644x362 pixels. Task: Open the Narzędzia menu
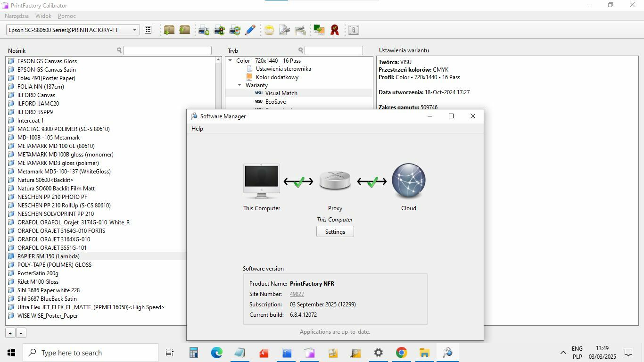coord(17,16)
